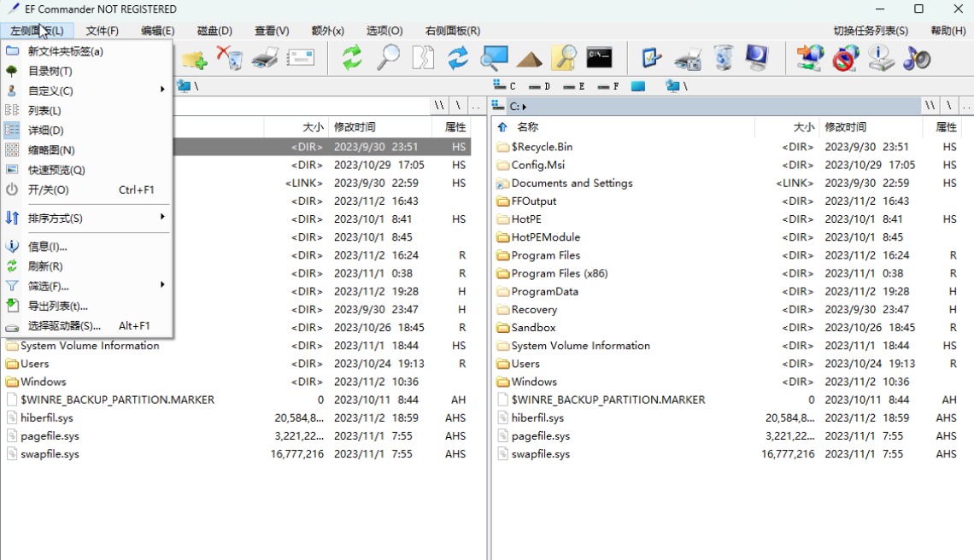Click the pyramid icon in toolbar
Image resolution: width=974 pixels, height=560 pixels.
tap(530, 59)
